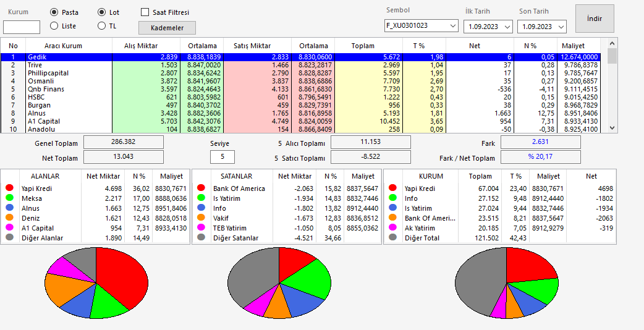The width and height of the screenshot is (644, 330).
Task: Select the Phillipcapital row
Action: pyautogui.click(x=300, y=73)
